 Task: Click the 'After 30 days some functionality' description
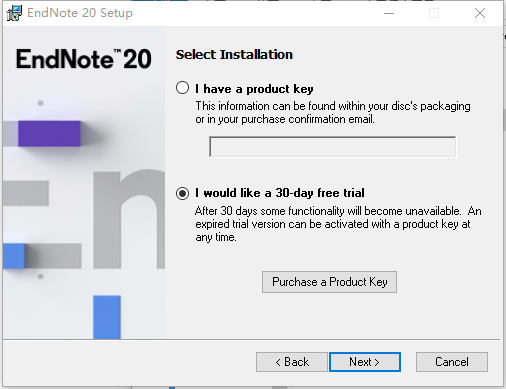click(x=338, y=224)
